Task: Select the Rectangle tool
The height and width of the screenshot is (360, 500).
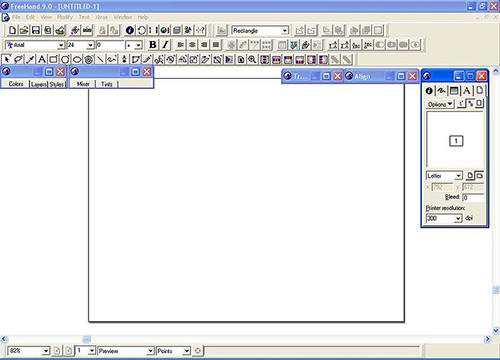Action: point(53,59)
